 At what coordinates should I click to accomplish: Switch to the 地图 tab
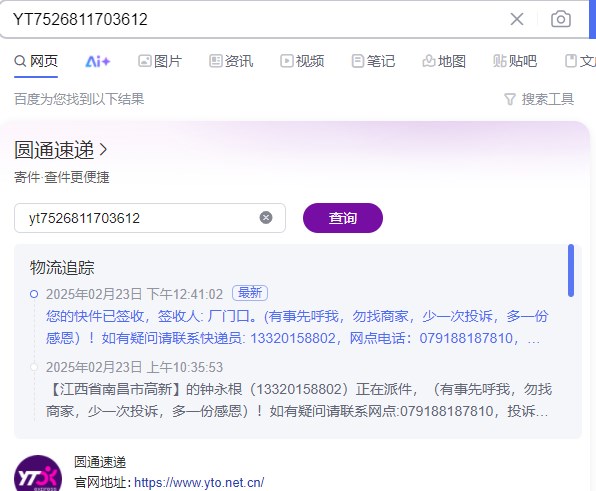(x=444, y=61)
